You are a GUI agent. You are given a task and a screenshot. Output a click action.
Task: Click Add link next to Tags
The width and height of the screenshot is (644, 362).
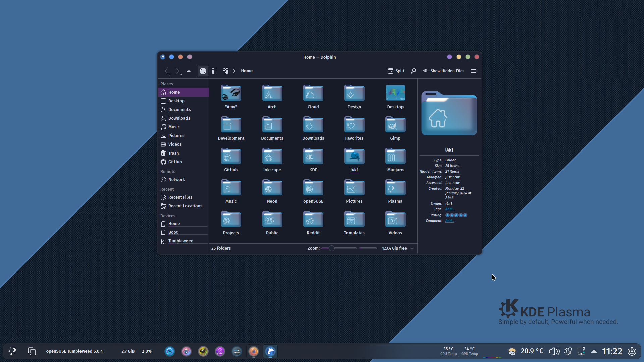pyautogui.click(x=449, y=209)
